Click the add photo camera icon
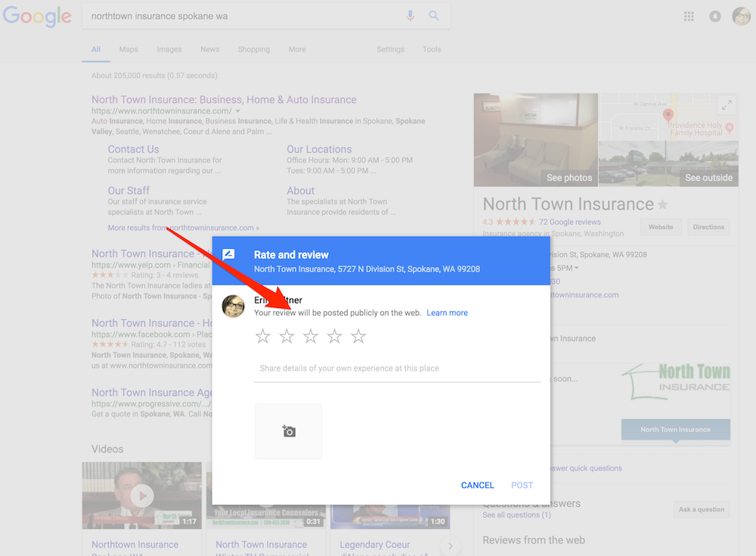756x556 pixels. [x=288, y=431]
